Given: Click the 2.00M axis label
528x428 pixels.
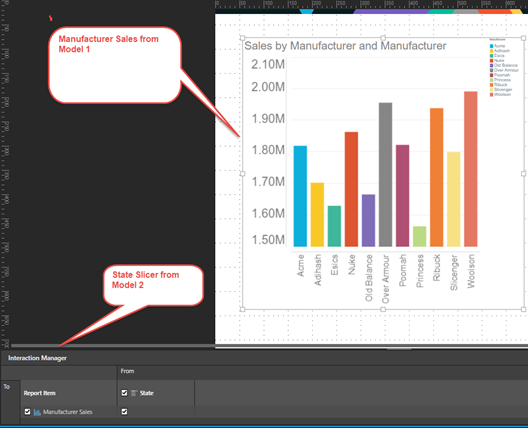Looking at the screenshot, I should 268,87.
